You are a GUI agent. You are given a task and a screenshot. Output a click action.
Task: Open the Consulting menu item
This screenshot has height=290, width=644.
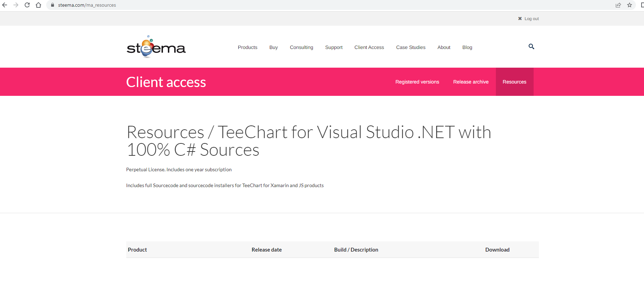click(302, 47)
